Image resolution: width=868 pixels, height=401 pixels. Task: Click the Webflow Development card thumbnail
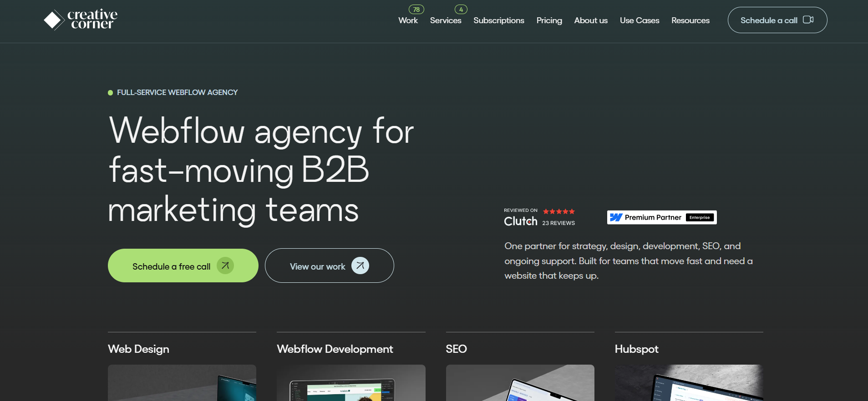[351, 383]
